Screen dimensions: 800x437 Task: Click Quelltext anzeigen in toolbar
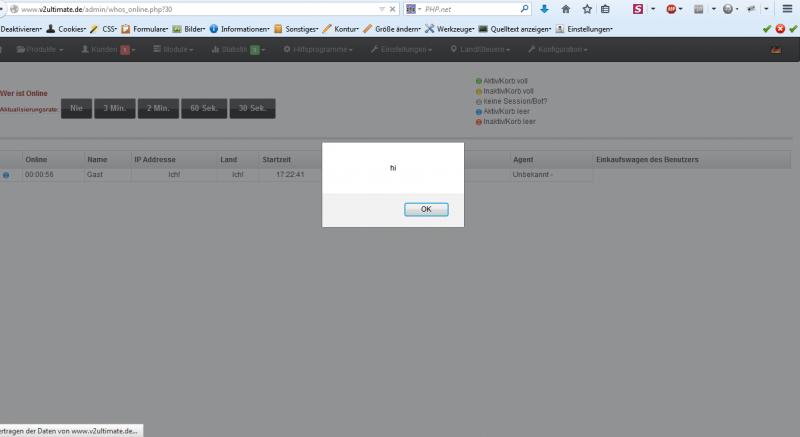[514, 29]
